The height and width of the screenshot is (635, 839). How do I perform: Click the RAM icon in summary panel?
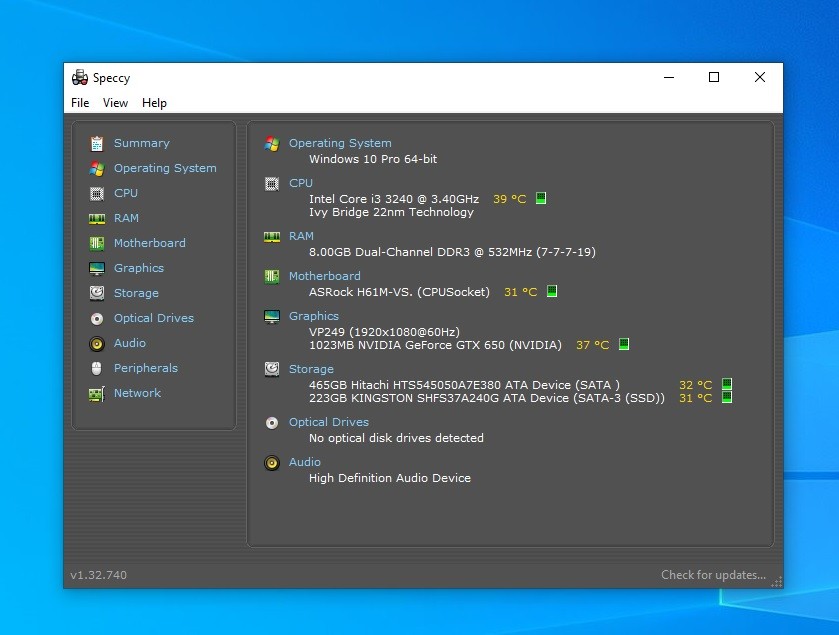point(272,236)
